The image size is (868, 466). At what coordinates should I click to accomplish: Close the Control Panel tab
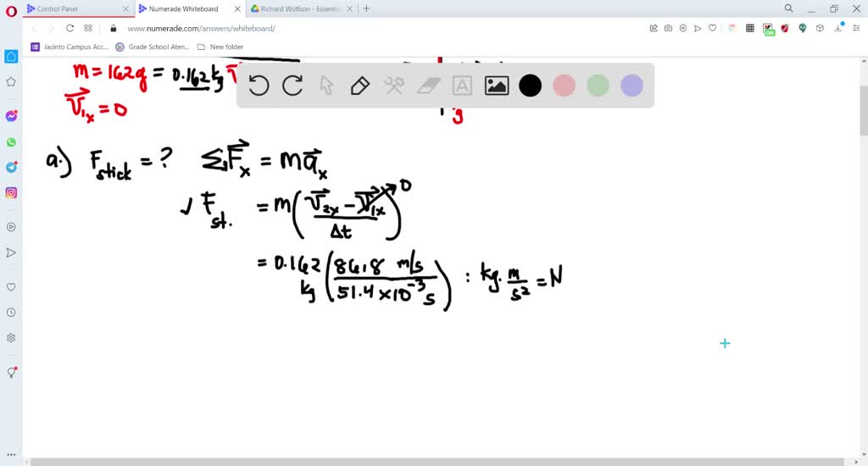125,8
